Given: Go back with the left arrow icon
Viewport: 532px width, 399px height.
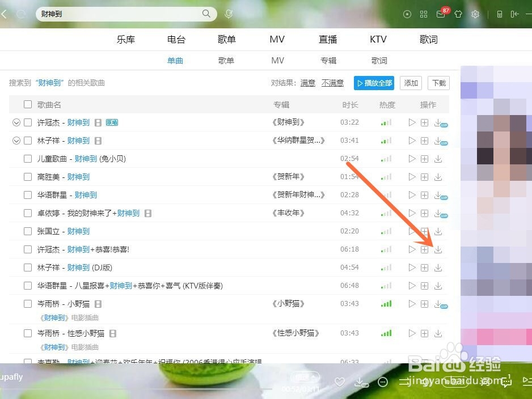Looking at the screenshot, I should pos(4,14).
